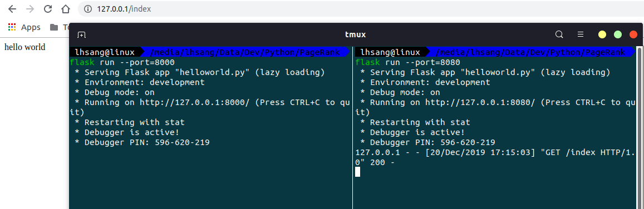Close the terminal with the red button
This screenshot has height=209, width=644.
coord(633,35)
